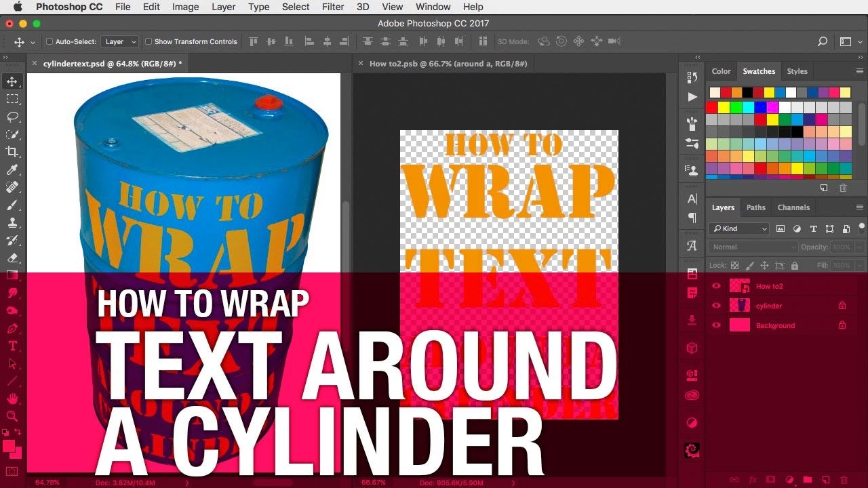
Task: Open the Character panel icon
Action: pyautogui.click(x=692, y=198)
